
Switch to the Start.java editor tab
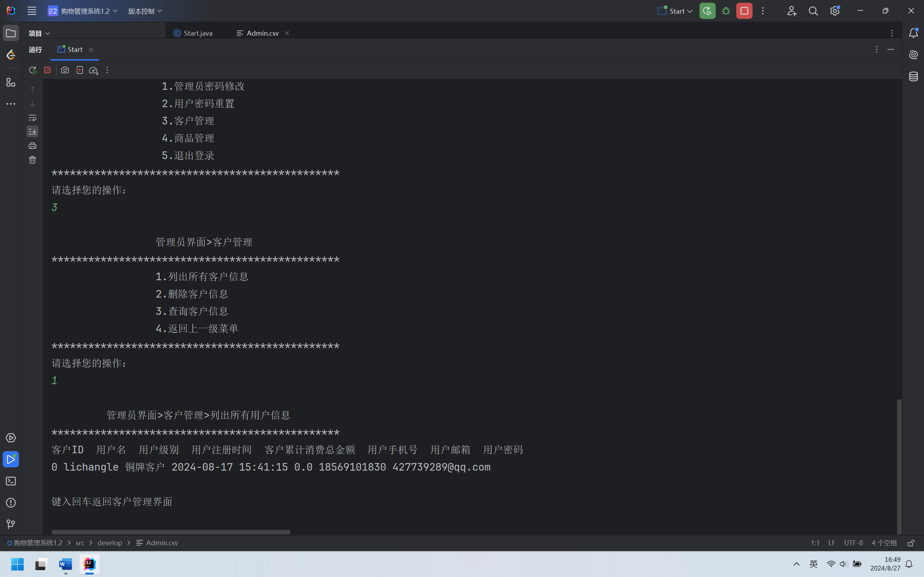pyautogui.click(x=193, y=33)
